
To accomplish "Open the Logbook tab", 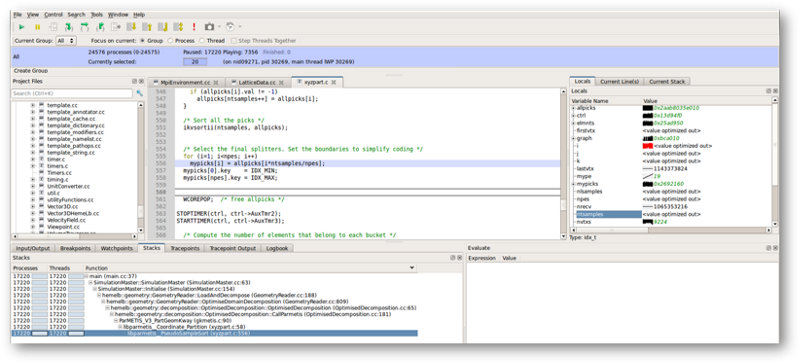I will [278, 248].
